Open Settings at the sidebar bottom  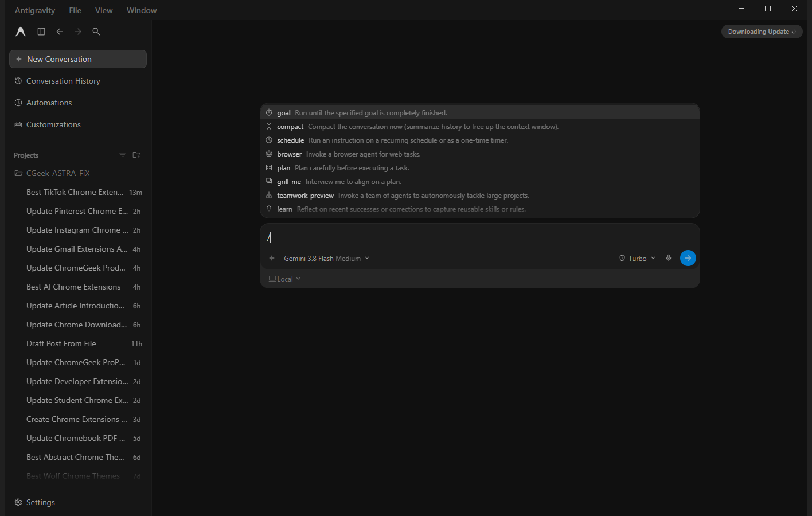click(x=35, y=502)
